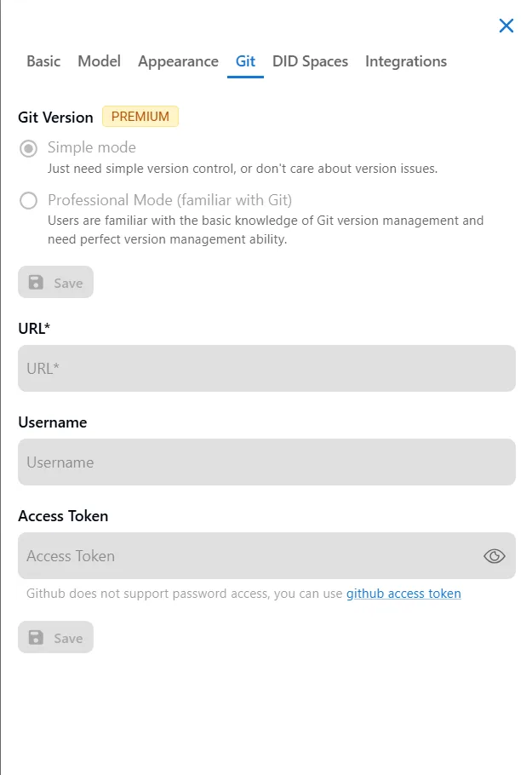Click the Save text beneath the token hint
This screenshot has width=532, height=775.
pos(68,639)
